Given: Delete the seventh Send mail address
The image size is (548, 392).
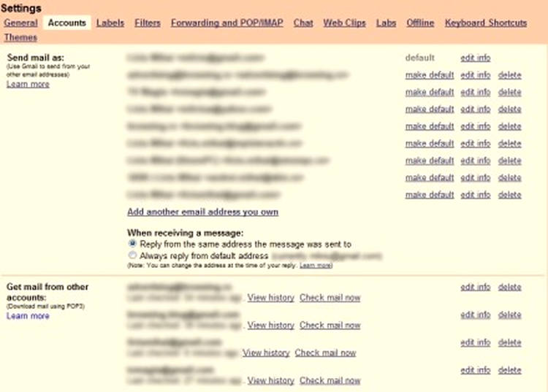Looking at the screenshot, I should pyautogui.click(x=509, y=161).
